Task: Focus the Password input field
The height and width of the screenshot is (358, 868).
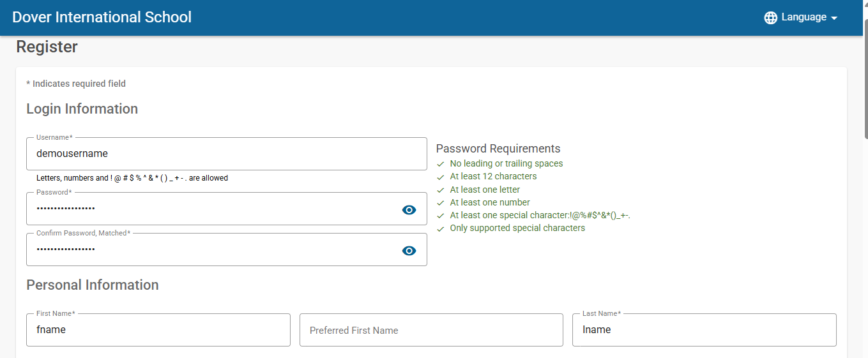Action: (227, 209)
